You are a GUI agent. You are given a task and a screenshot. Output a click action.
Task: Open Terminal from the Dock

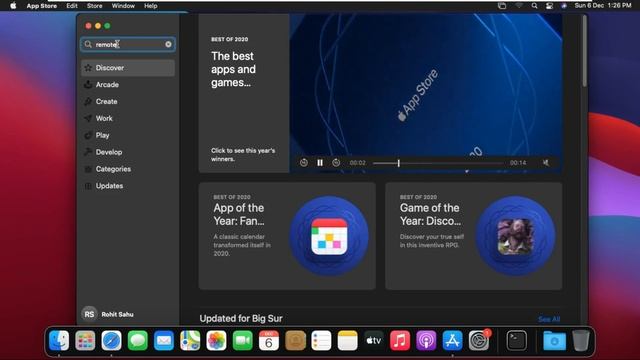[x=516, y=340]
